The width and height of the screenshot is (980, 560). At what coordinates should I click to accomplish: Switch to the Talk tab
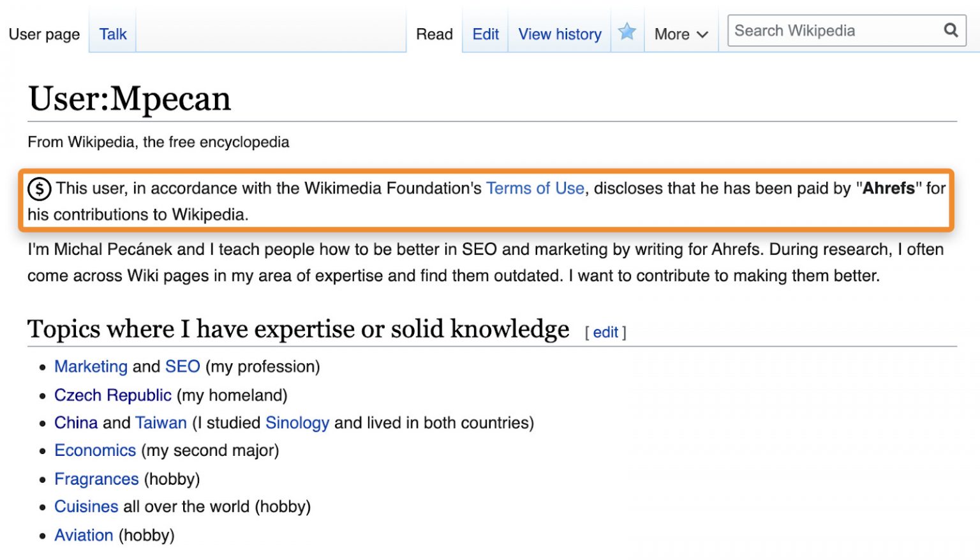[x=112, y=34]
